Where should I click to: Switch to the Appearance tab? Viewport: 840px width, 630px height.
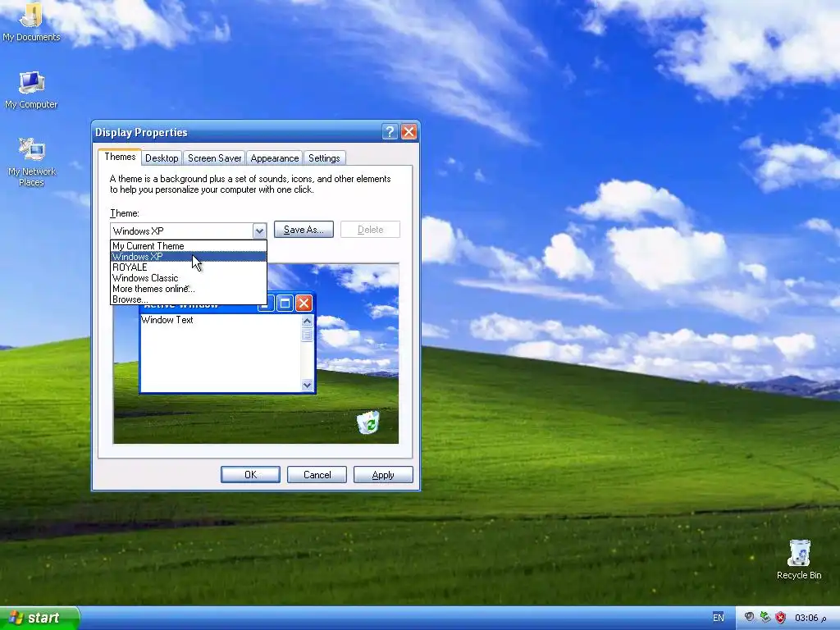click(274, 158)
